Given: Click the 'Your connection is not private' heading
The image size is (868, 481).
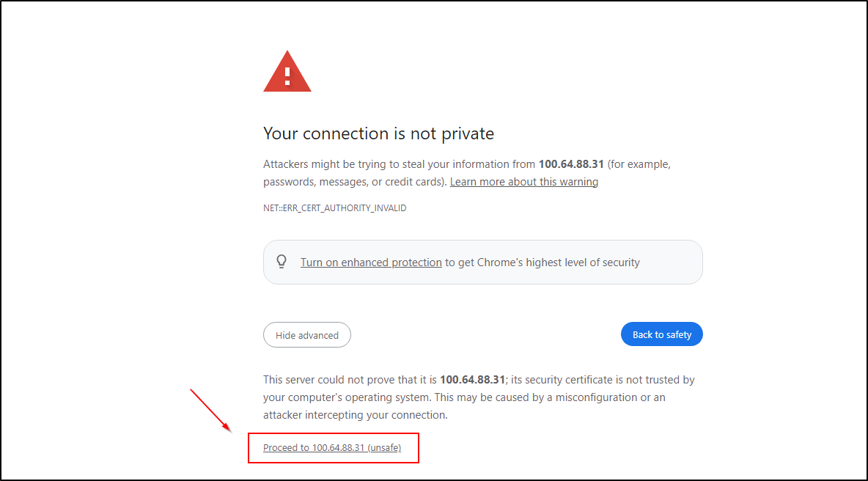Looking at the screenshot, I should [378, 133].
